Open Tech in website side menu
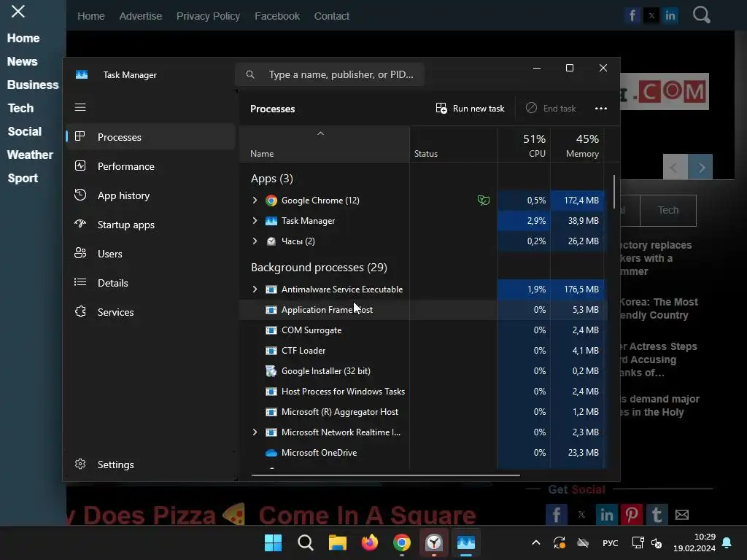 point(20,108)
